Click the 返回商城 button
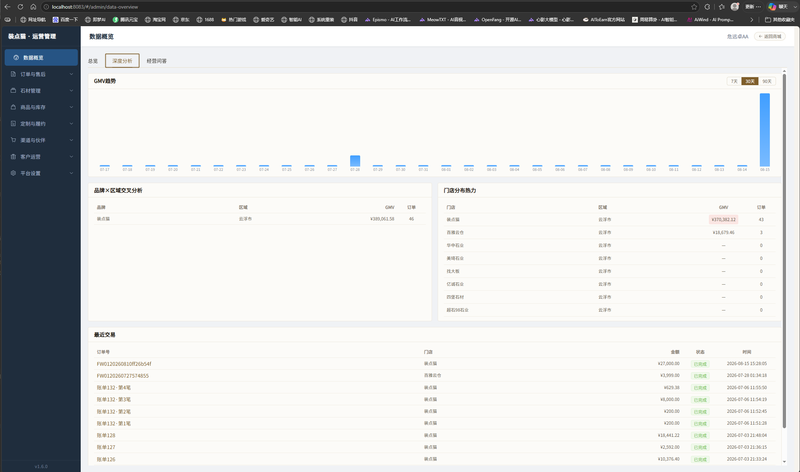Viewport: 800px width, 472px height. pyautogui.click(x=770, y=36)
